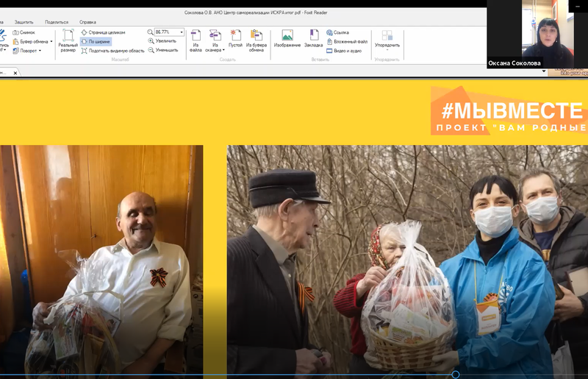Viewport: 588px width, 379px height.
Task: Click Уменьшить zoom out
Action: tap(163, 50)
